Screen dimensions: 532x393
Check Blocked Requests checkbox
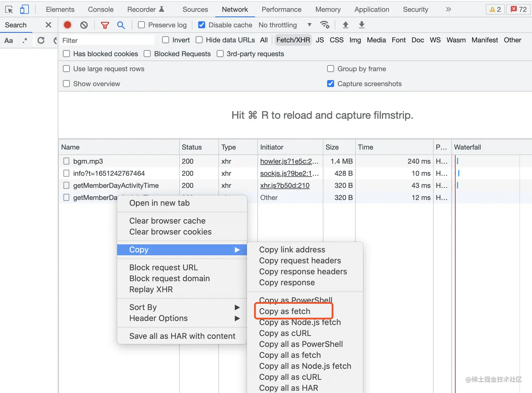coord(147,54)
